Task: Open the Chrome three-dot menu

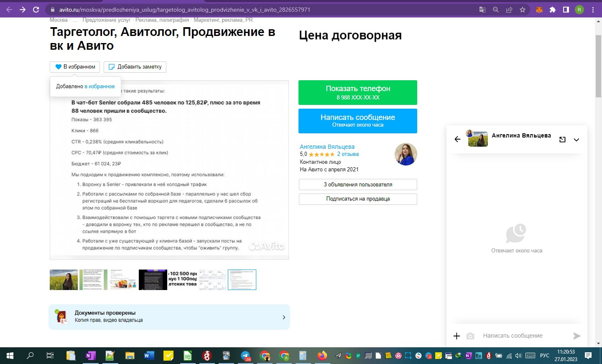Action: 593,10
